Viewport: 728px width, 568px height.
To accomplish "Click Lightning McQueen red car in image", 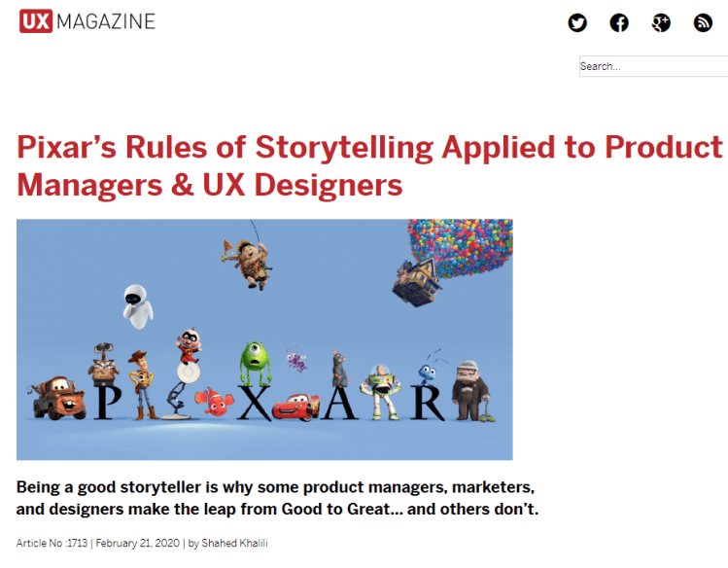I will point(295,407).
